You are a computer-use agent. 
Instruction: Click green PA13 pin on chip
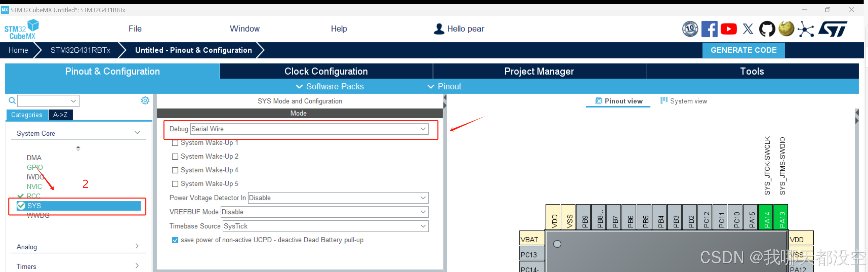pyautogui.click(x=781, y=217)
